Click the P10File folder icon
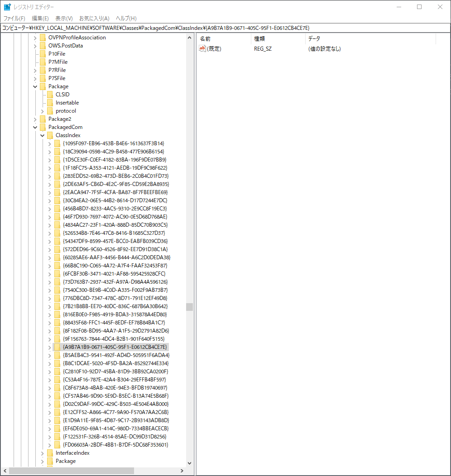The height and width of the screenshot is (476, 451). tap(43, 54)
